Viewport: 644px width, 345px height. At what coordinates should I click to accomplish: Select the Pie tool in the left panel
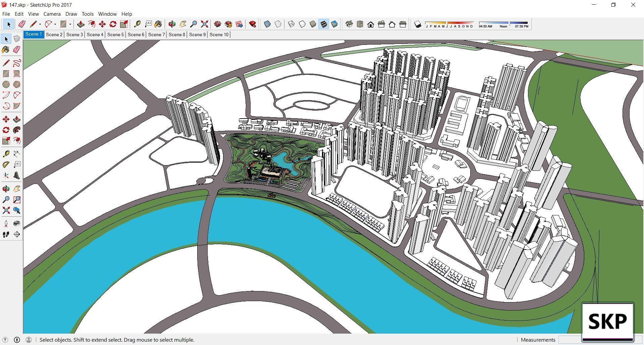coord(17,106)
